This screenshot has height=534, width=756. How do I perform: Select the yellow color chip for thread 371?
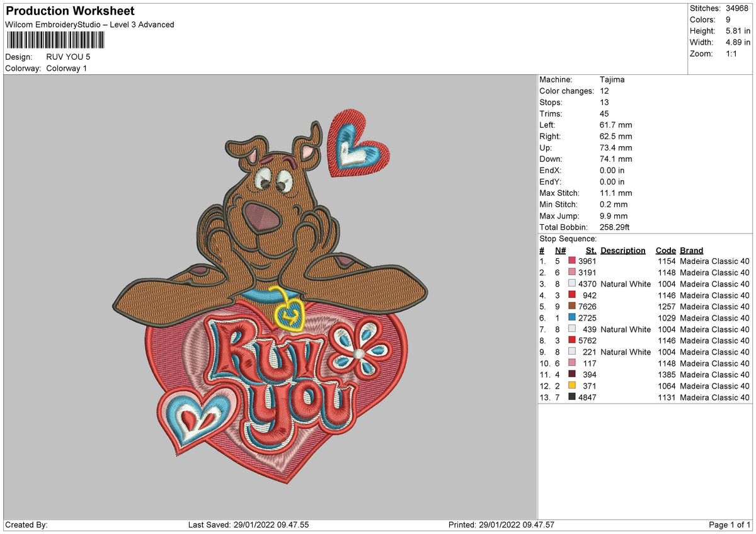point(573,386)
